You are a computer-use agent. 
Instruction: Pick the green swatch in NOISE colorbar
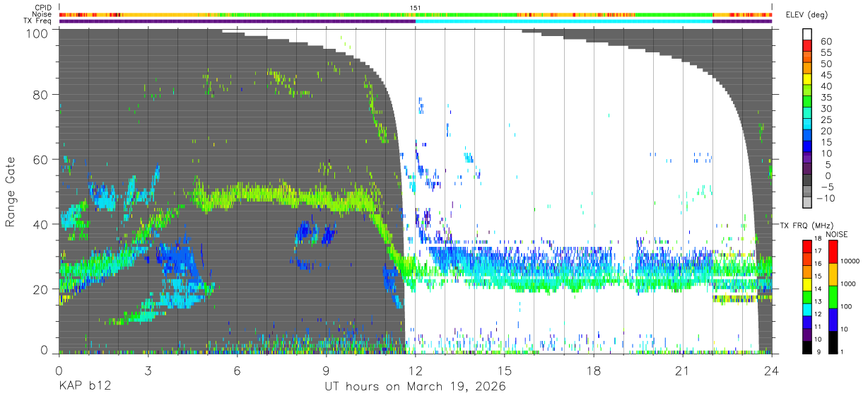(x=832, y=296)
